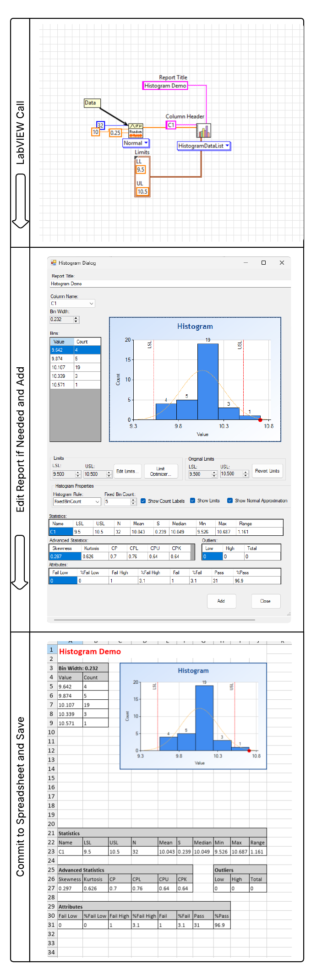Click the UL 10.5 limit constant
Screen dimensions: 322x980
point(142,192)
